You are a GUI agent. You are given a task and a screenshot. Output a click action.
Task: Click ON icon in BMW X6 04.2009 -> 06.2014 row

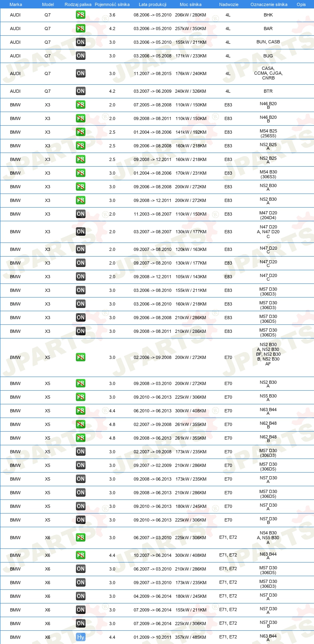point(81,596)
